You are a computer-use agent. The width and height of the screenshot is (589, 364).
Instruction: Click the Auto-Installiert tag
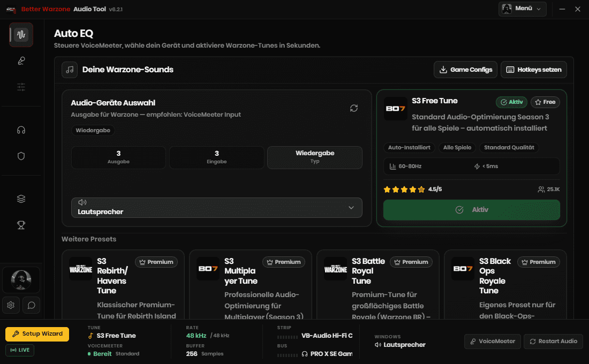coord(409,148)
